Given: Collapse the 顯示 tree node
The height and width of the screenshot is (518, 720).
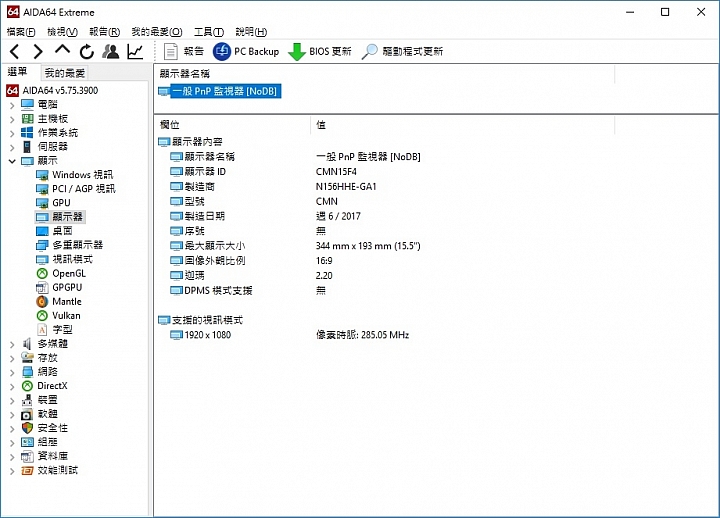Looking at the screenshot, I should 12,161.
